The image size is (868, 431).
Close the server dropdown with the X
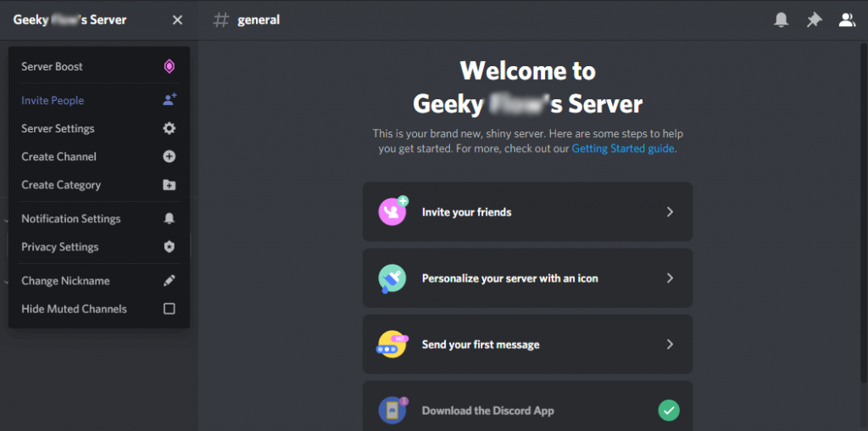pyautogui.click(x=177, y=20)
